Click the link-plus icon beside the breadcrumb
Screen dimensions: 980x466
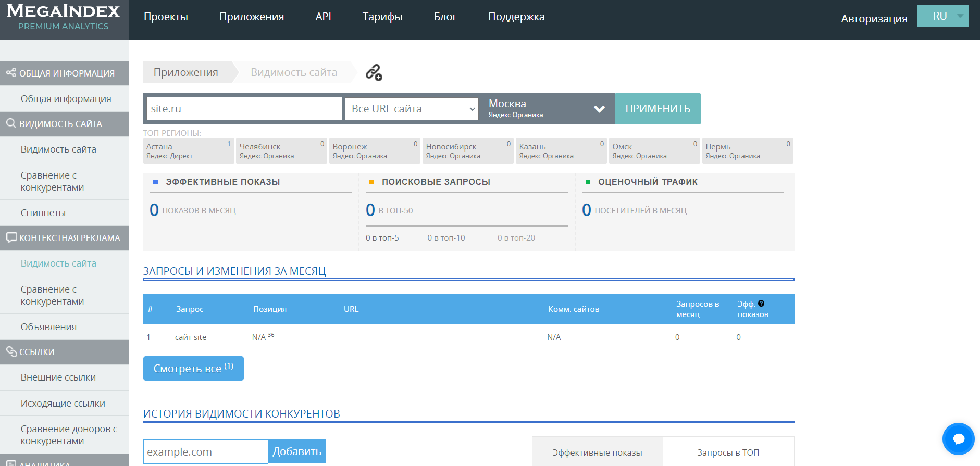click(374, 72)
